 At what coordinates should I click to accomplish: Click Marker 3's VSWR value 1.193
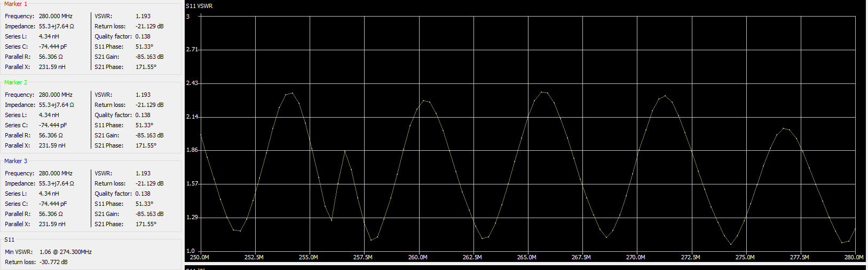143,173
